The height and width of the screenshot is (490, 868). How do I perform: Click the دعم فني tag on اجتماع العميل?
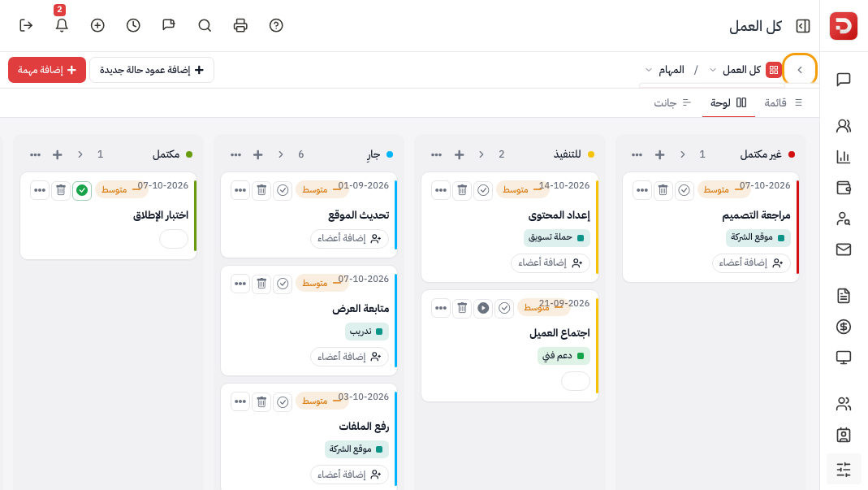(564, 356)
